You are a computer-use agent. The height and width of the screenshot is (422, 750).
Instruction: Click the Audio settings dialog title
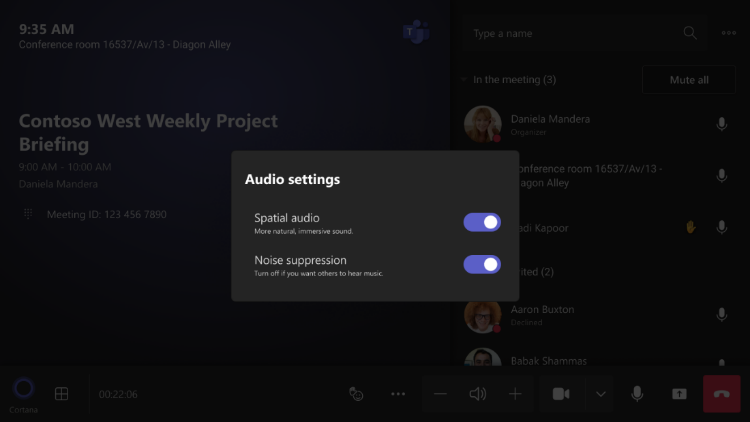[292, 179]
